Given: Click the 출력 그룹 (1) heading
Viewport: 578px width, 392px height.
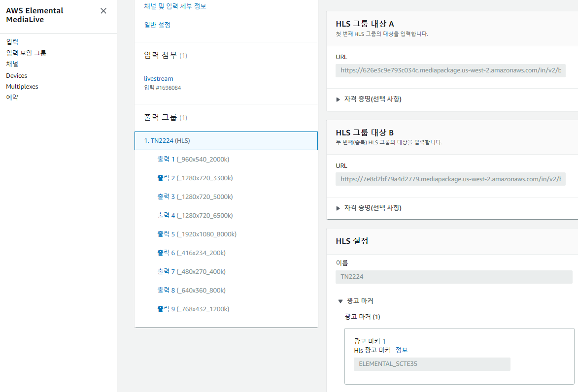Looking at the screenshot, I should click(x=166, y=118).
